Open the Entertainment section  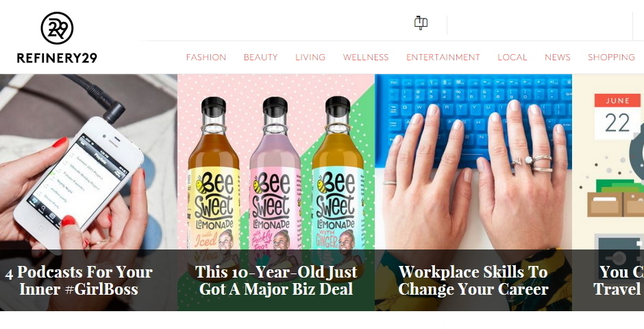(443, 57)
